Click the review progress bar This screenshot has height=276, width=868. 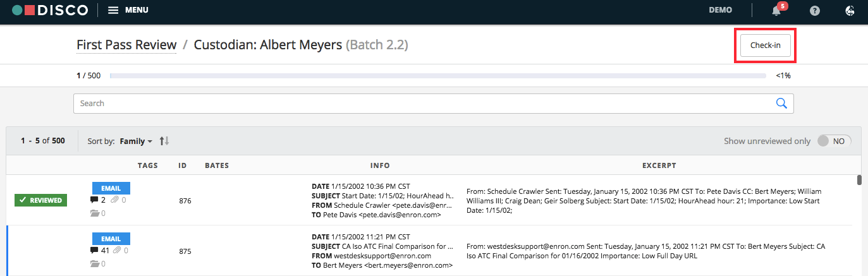tap(437, 76)
